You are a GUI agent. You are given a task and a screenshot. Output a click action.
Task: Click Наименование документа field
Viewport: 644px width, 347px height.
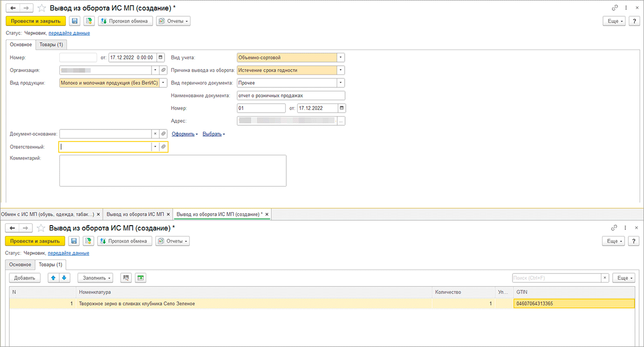click(291, 96)
